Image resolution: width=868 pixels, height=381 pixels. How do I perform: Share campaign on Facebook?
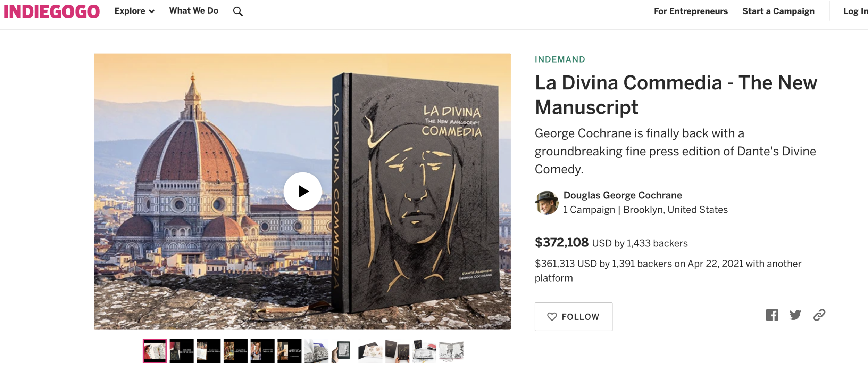click(x=772, y=315)
